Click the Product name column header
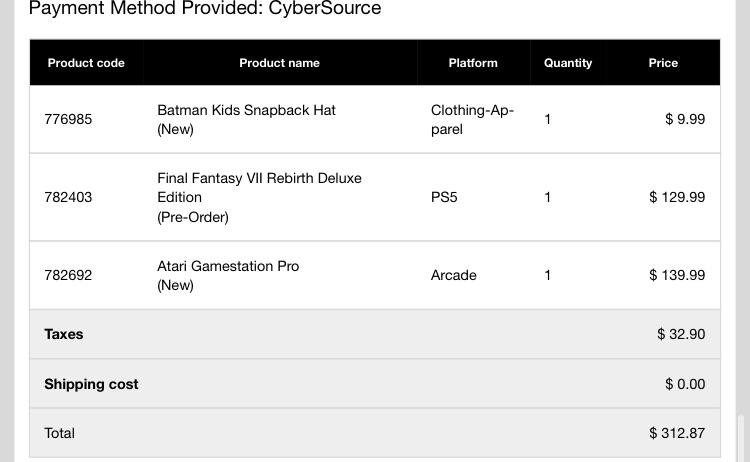This screenshot has height=462, width=750. [x=279, y=63]
